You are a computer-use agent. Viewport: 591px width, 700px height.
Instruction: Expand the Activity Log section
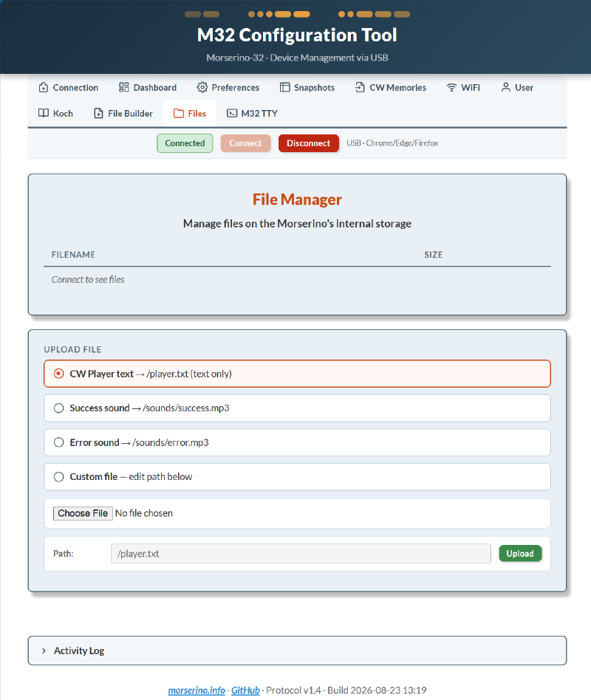[297, 651]
